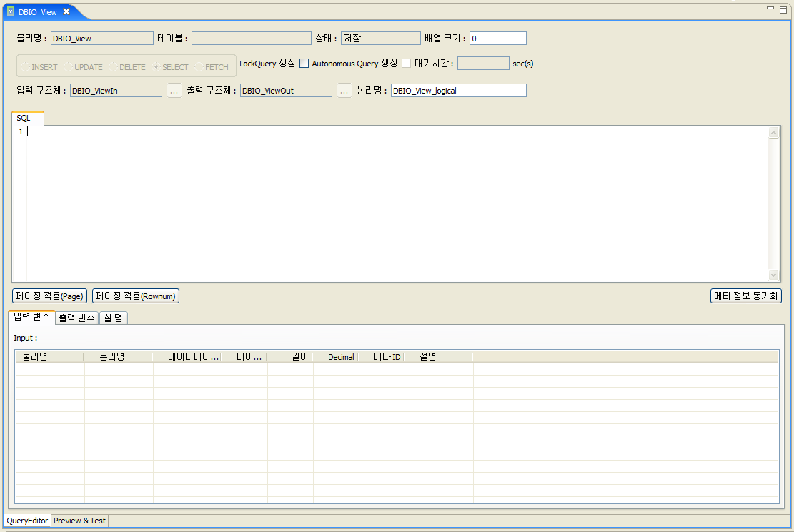Viewport: 794px width, 532px height.
Task: Open the input structure browse (...) picker
Action: coord(174,90)
